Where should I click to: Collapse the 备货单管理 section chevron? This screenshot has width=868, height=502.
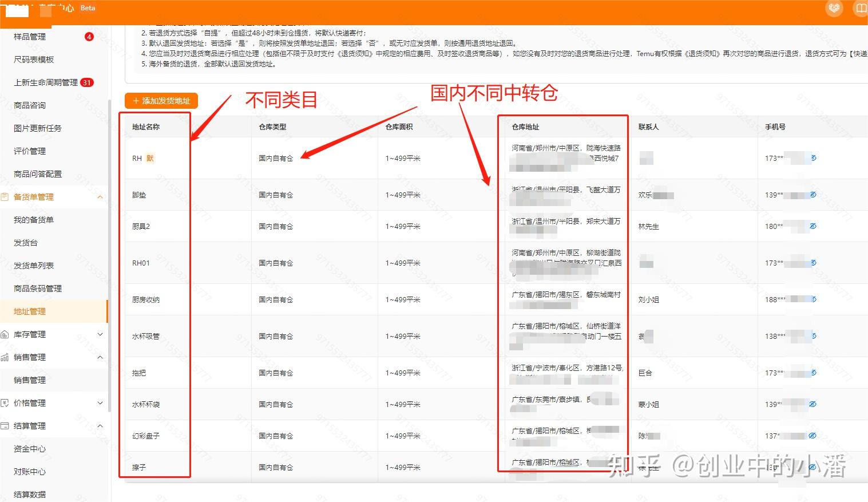100,197
